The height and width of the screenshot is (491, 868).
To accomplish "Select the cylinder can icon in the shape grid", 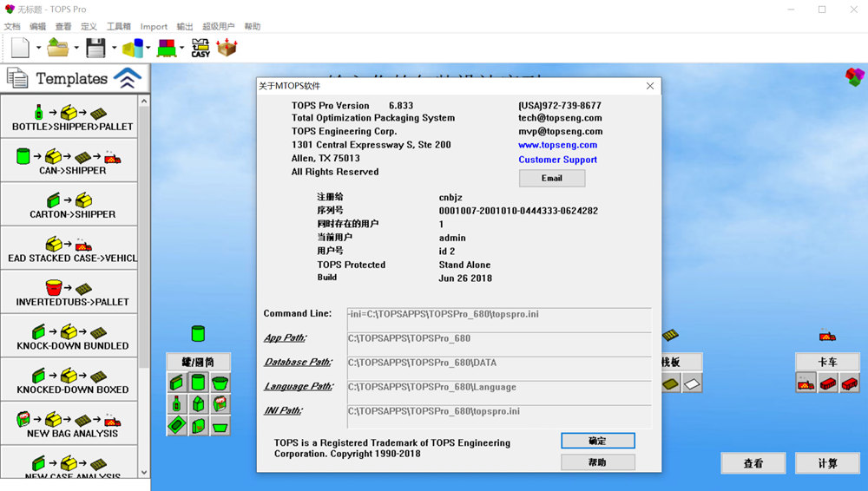I will [198, 383].
